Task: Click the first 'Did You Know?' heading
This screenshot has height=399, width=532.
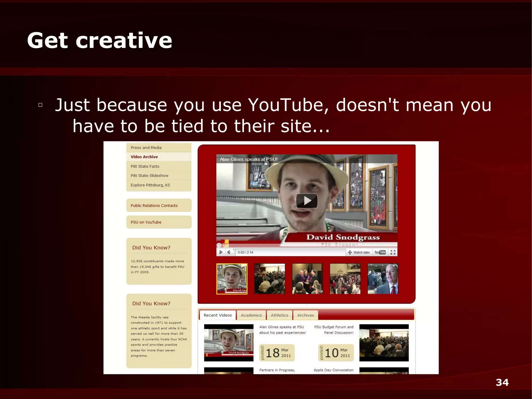Action: (151, 248)
